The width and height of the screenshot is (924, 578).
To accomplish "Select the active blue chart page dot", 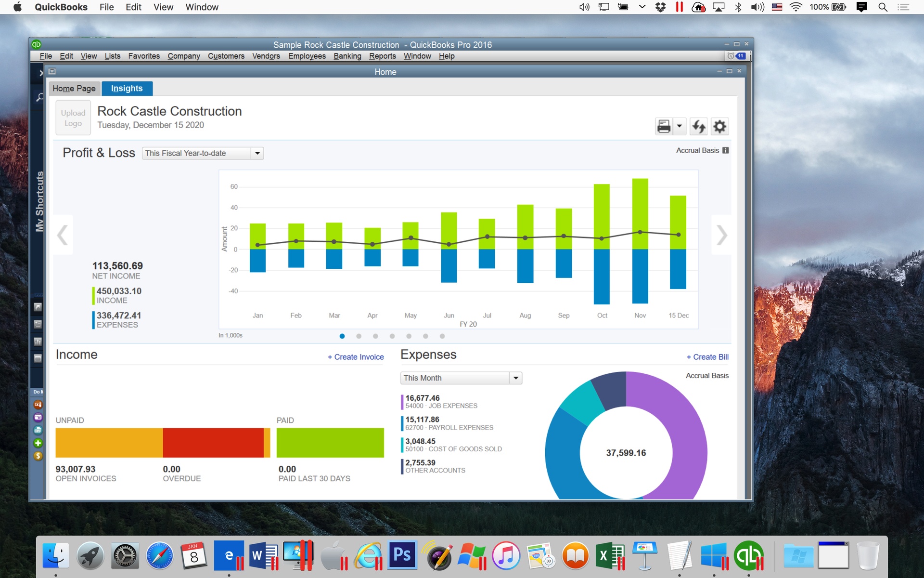I will [x=342, y=336].
